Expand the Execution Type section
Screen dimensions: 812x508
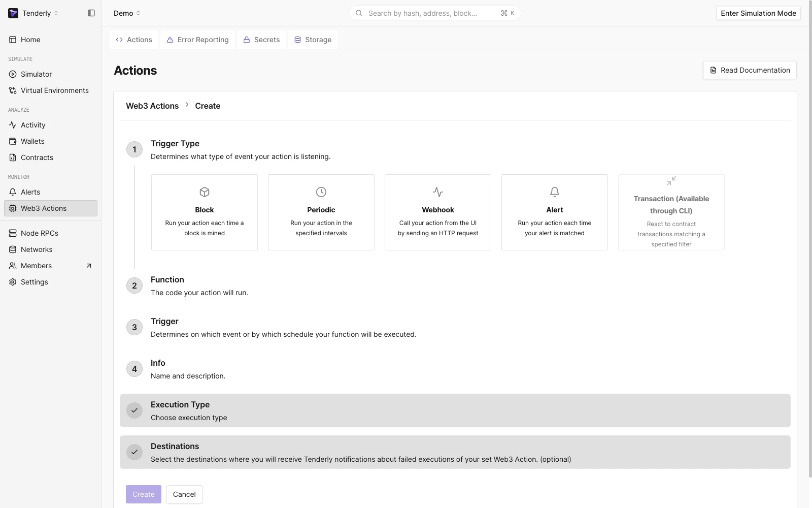coord(455,410)
